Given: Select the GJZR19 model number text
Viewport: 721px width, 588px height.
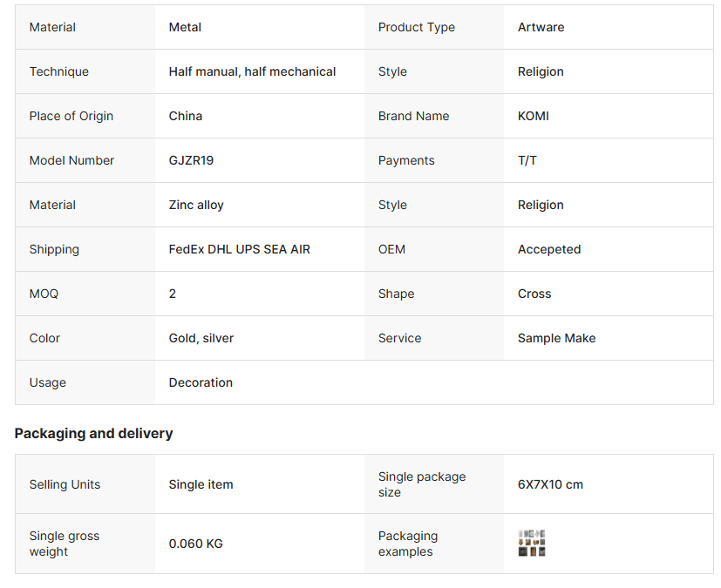Looking at the screenshot, I should [x=191, y=160].
